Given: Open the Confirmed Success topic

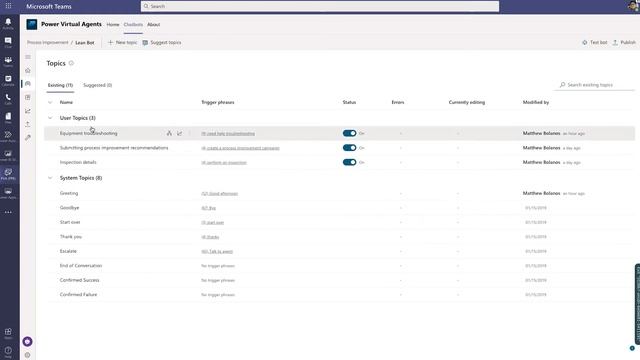Looking at the screenshot, I should (x=79, y=280).
